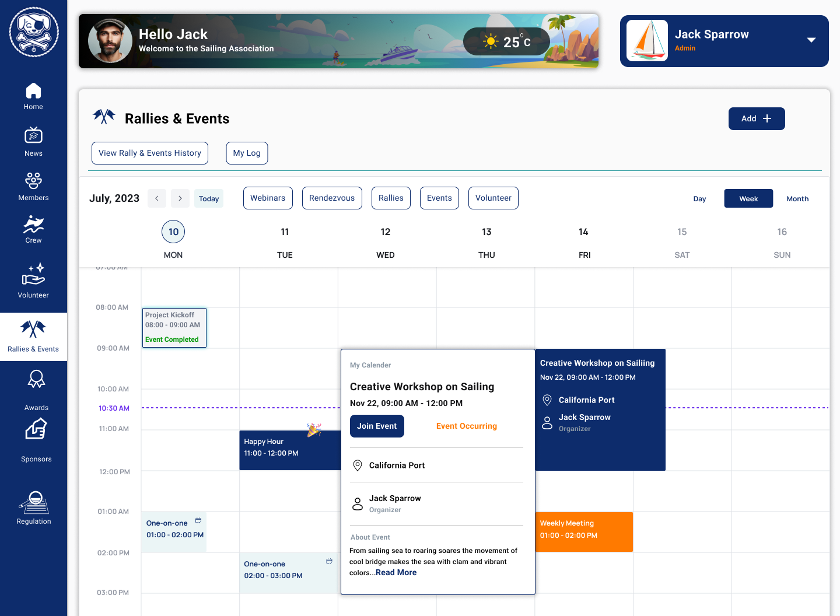Screen dimensions: 840x616
Task: Click the pirate dog logo
Action: pyautogui.click(x=34, y=32)
